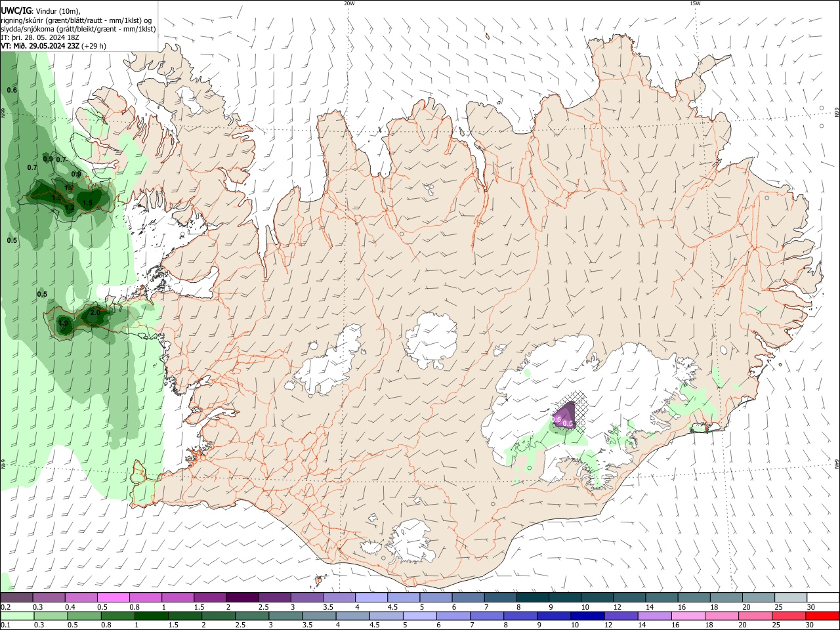The height and width of the screenshot is (630, 840).
Task: Pick the bright red 30 rain swatch
Action: click(x=822, y=616)
